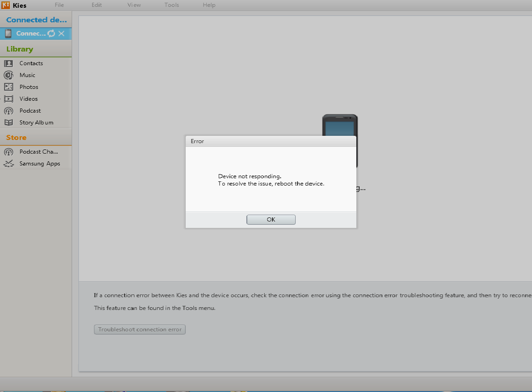Click the Story Album book icon
Image resolution: width=532 pixels, height=392 pixels.
[9, 123]
